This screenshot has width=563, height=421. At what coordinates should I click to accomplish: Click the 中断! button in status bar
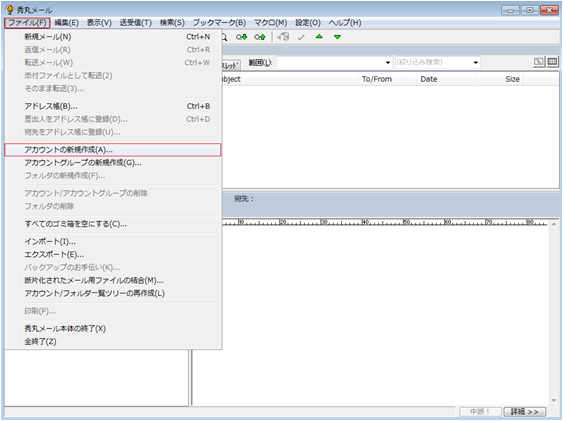coord(480,412)
